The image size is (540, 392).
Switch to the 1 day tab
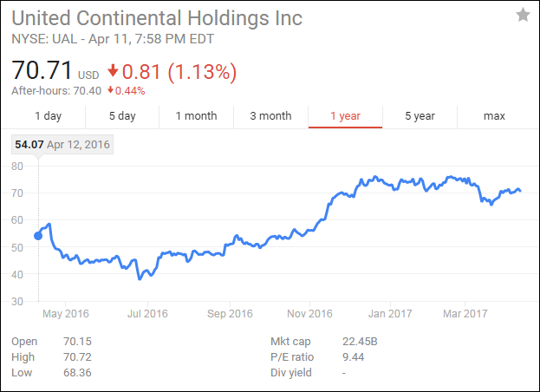point(48,116)
